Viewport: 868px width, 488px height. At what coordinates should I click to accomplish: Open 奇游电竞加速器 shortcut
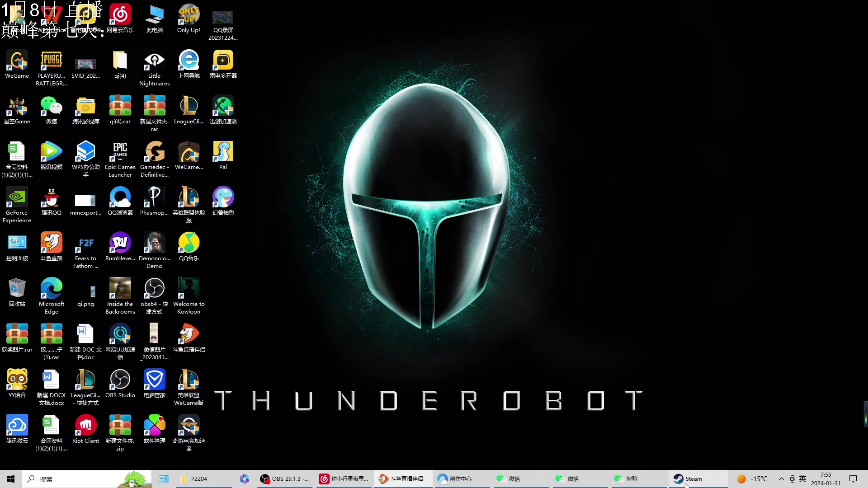189,433
